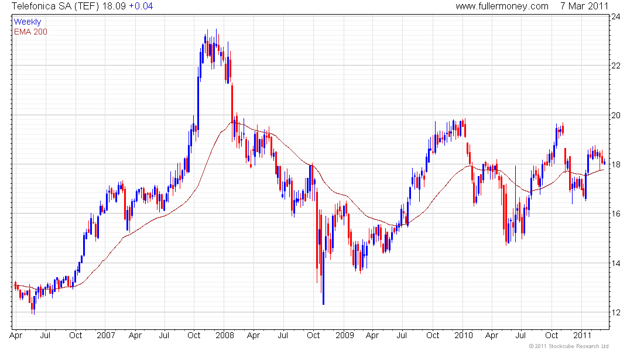644x351 pixels.
Task: Select the 2011 label on time axis
Action: click(582, 336)
